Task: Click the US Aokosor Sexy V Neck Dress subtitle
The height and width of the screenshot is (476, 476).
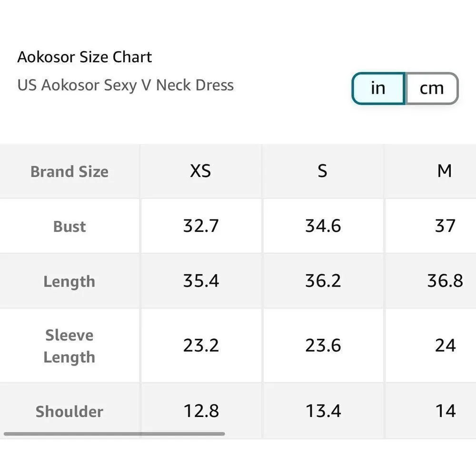Action: [x=126, y=85]
